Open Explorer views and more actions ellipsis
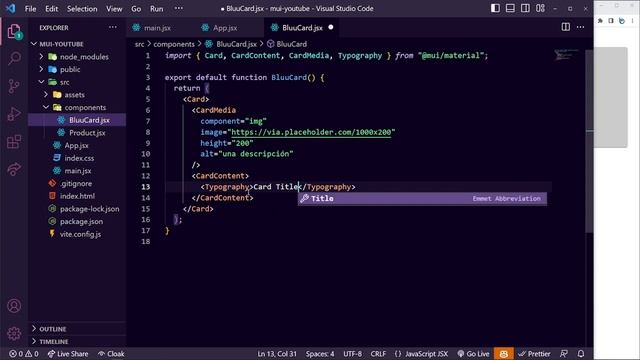 click(113, 27)
